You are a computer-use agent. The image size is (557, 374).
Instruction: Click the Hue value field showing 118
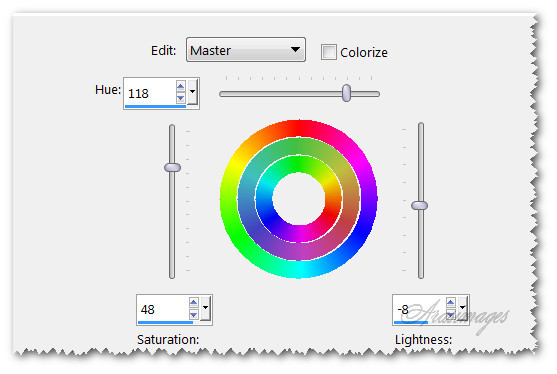pyautogui.click(x=150, y=93)
